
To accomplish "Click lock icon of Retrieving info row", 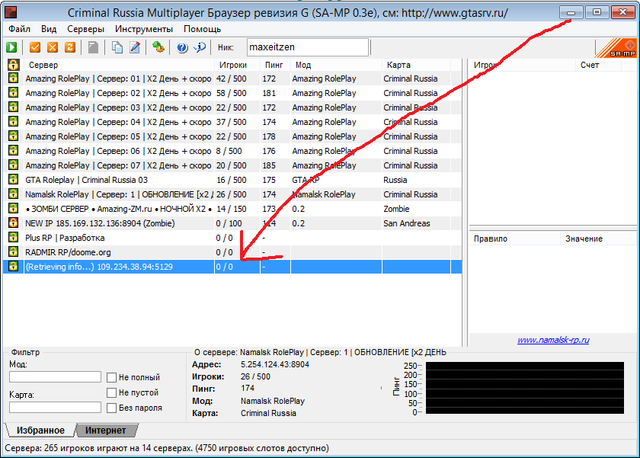I will (x=13, y=266).
